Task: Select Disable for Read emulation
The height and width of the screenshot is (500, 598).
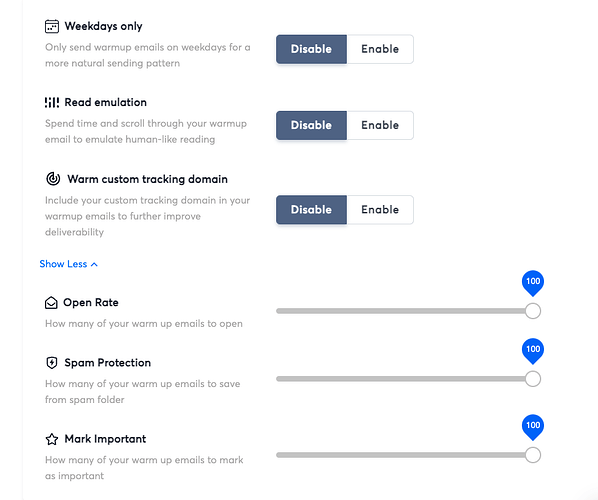Action: click(x=311, y=125)
